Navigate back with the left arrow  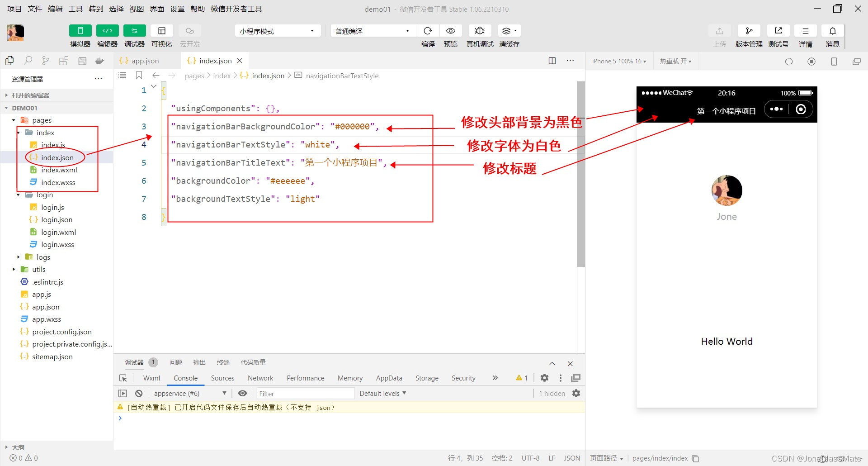[156, 76]
